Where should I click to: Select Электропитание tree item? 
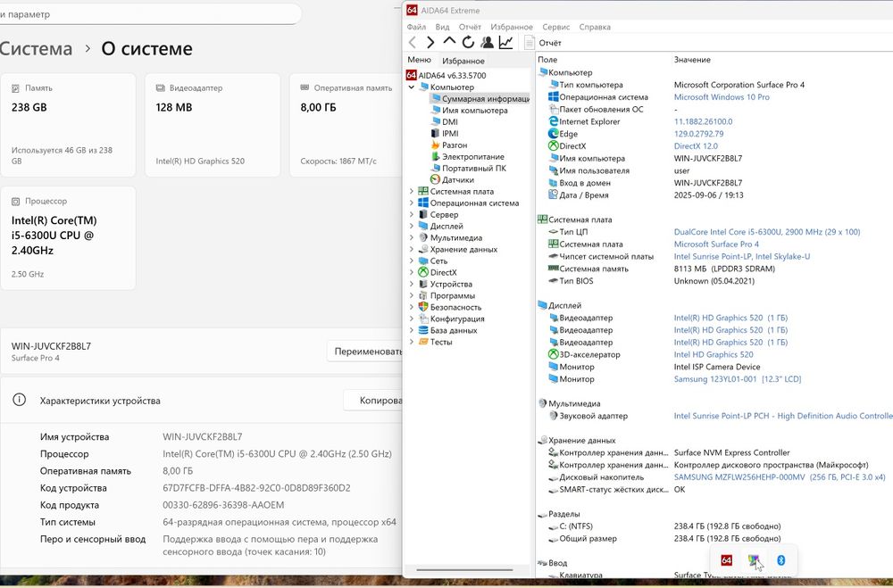click(468, 156)
